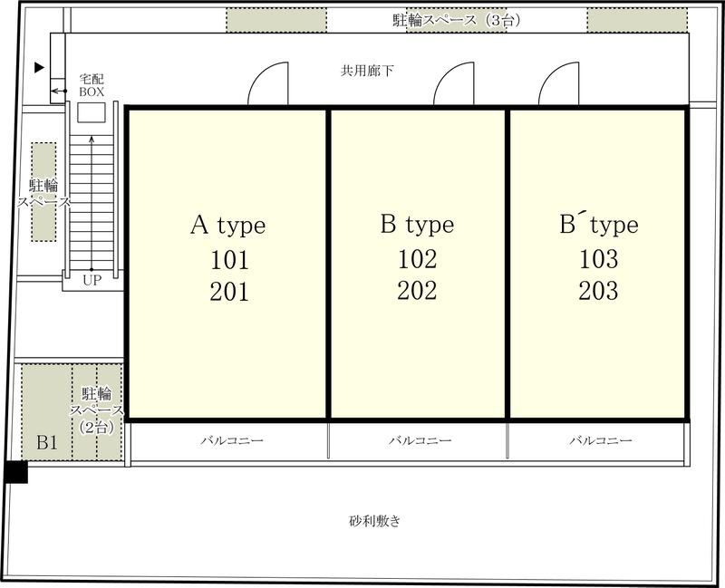This screenshot has height=588, width=725.
Task: Click the バルコニー under B´ type unit
Action: point(600,440)
